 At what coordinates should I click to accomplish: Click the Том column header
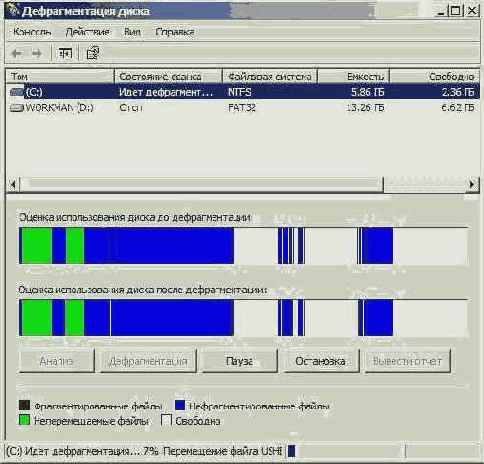tap(60, 76)
